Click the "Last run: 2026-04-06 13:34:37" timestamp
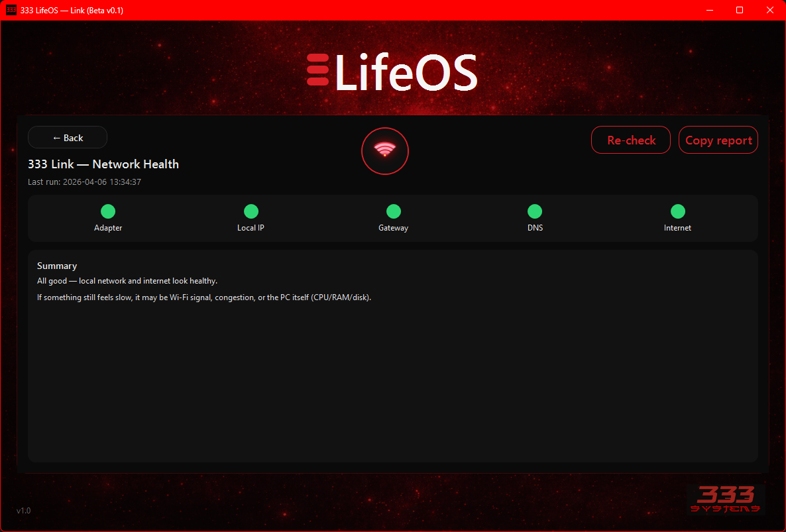 pos(84,182)
